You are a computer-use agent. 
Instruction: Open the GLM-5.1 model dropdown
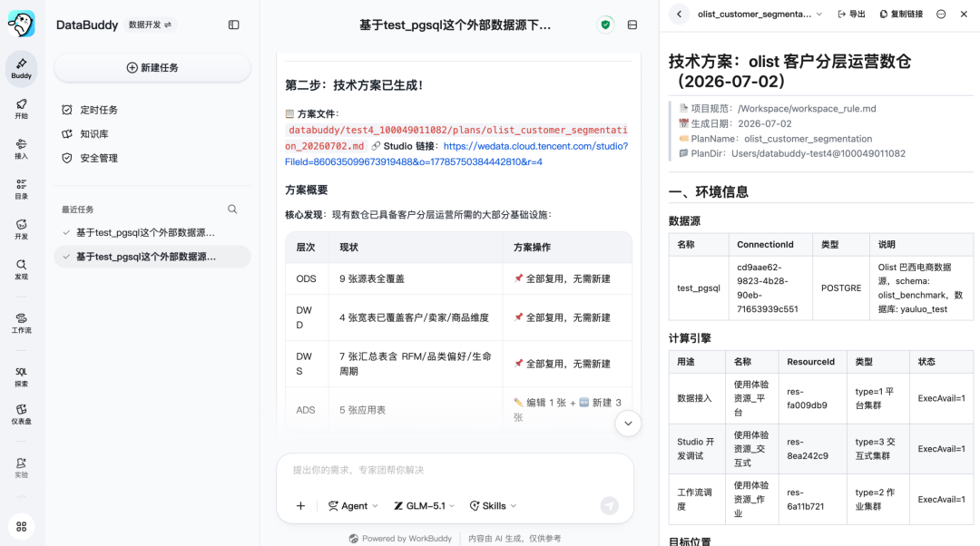[x=425, y=506]
